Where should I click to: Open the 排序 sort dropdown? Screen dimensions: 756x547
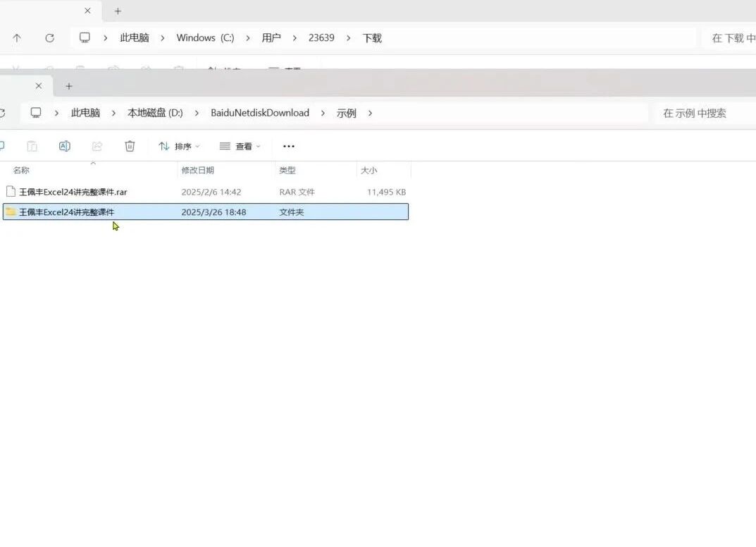179,146
